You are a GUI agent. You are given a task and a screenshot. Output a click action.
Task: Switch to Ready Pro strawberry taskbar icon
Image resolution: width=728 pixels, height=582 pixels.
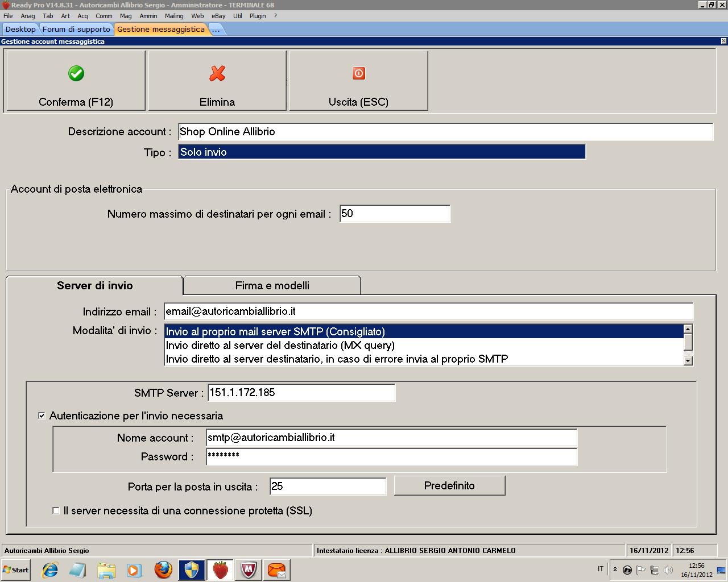click(x=220, y=569)
